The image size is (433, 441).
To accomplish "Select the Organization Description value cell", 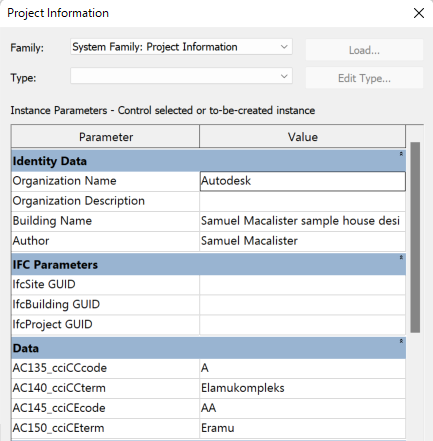I will 303,201.
